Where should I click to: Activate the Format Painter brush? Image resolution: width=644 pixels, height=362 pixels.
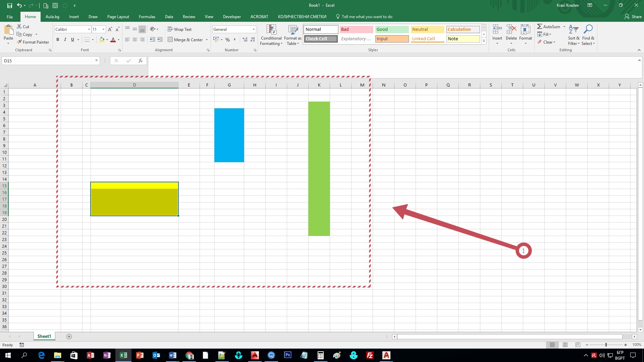pos(33,42)
